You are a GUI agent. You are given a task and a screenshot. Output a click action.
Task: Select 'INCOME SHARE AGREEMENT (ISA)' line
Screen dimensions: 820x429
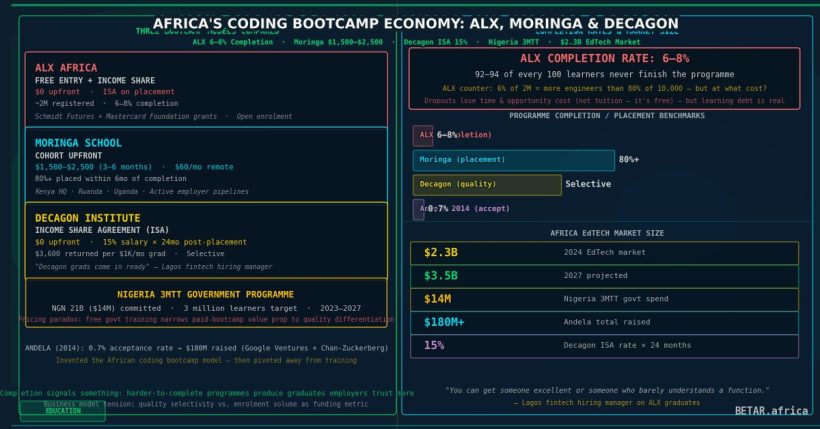[101, 230]
